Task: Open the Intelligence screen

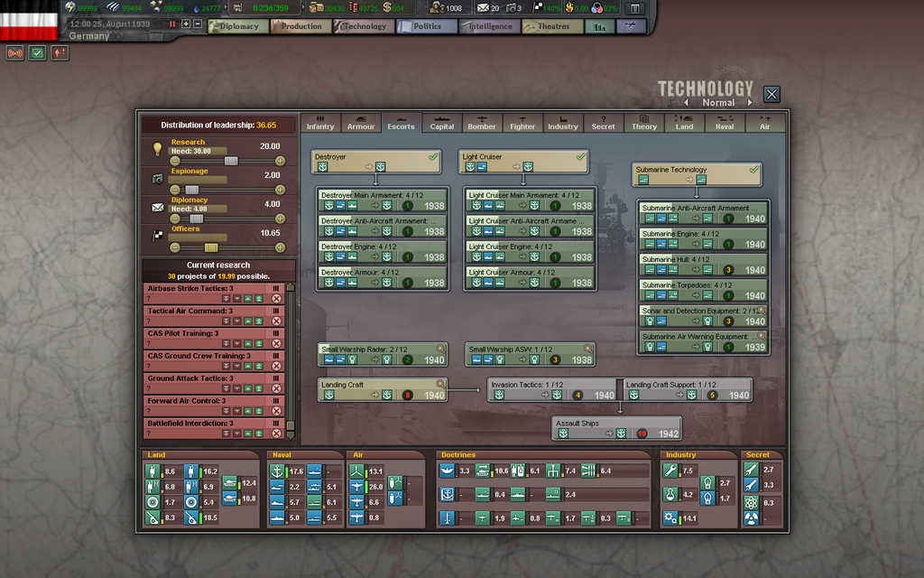Action: 490,26
